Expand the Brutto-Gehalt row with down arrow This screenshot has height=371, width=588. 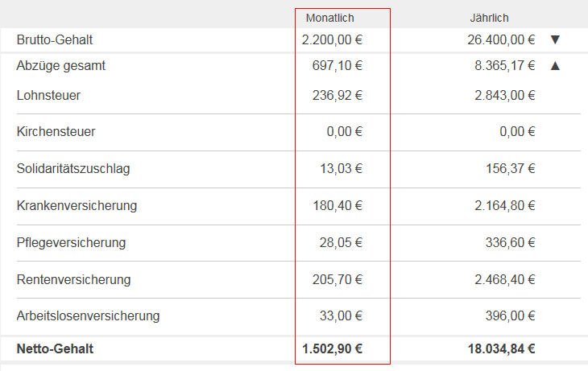click(555, 39)
